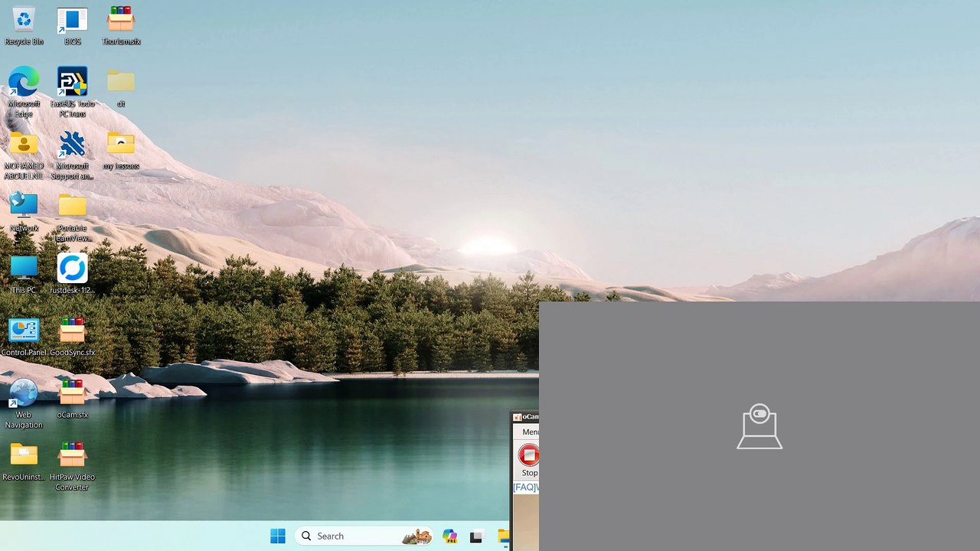Select the folder named dt
This screenshot has height=551, width=980.
click(121, 87)
